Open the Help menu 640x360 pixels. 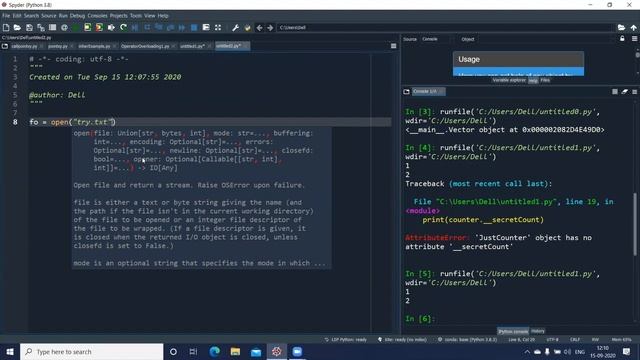[x=163, y=16]
